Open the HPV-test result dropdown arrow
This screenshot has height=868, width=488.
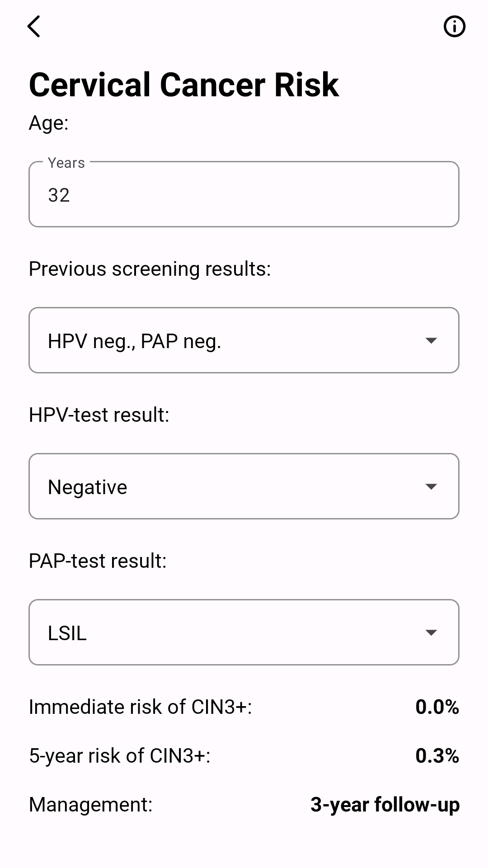pyautogui.click(x=431, y=486)
